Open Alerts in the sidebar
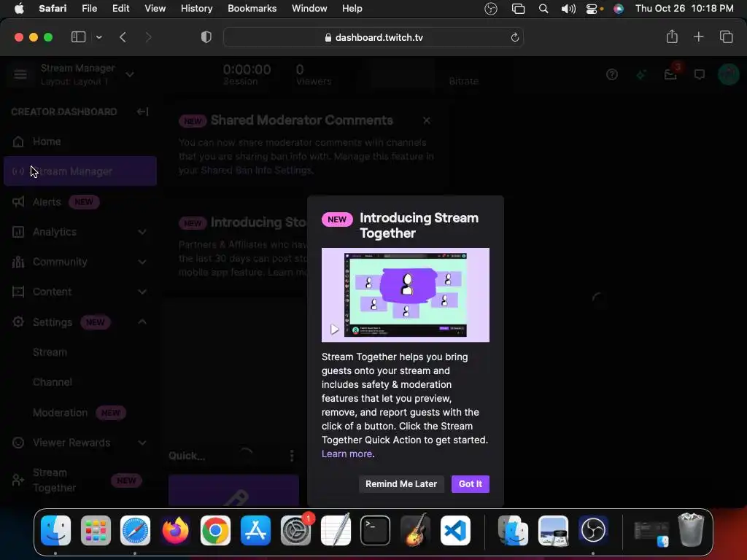 [x=80, y=202]
